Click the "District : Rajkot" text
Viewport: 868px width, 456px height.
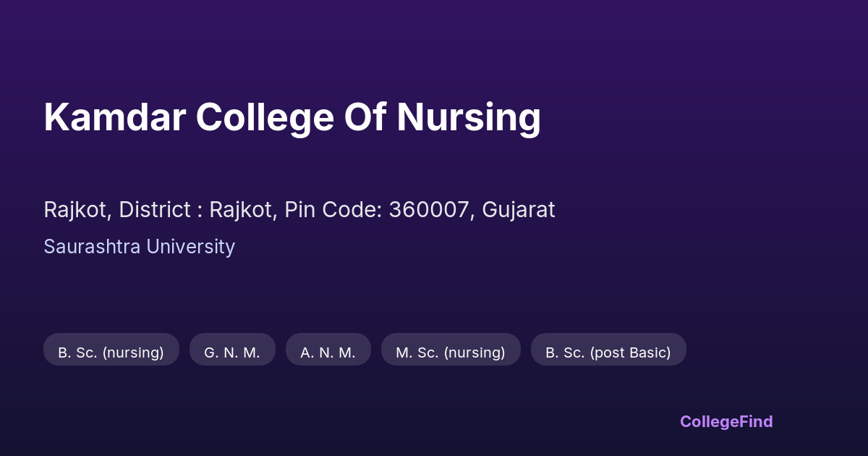[195, 210]
